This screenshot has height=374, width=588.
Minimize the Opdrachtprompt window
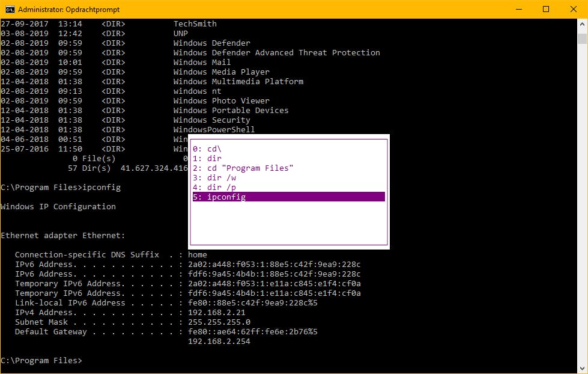tap(519, 9)
